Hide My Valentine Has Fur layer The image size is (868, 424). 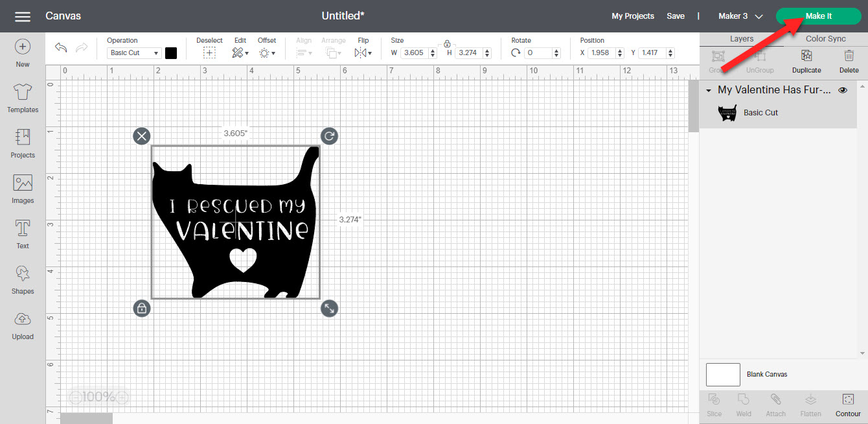click(843, 90)
